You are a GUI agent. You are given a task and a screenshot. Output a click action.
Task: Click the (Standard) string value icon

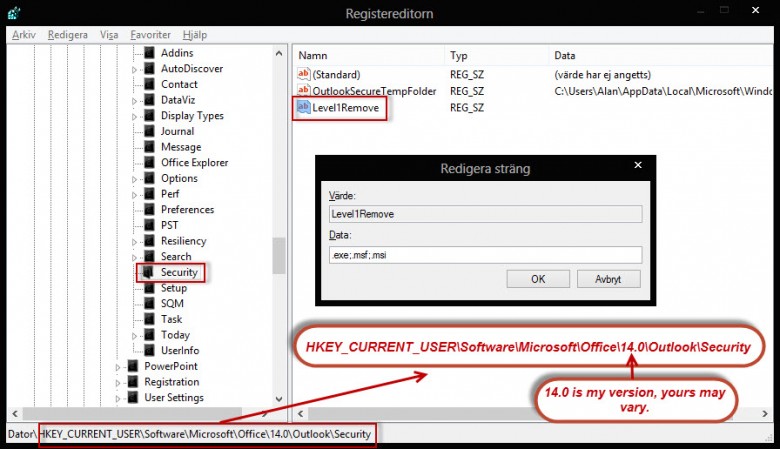(x=303, y=74)
